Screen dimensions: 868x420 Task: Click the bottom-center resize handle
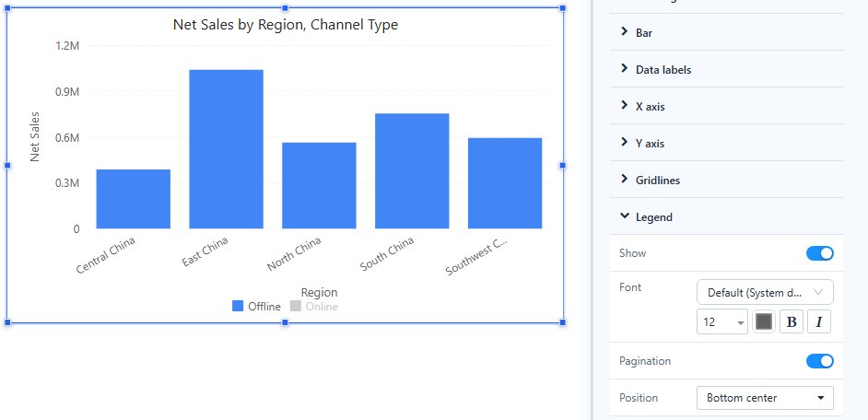pyautogui.click(x=285, y=322)
